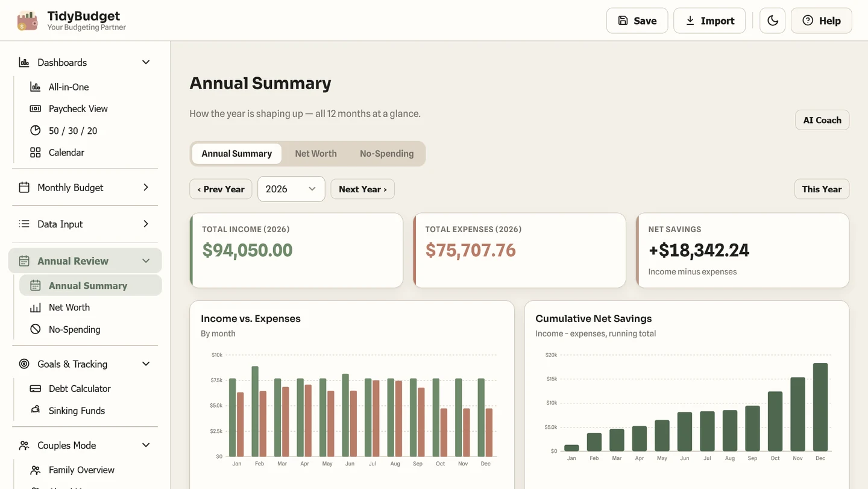
Task: Go to Prev Year
Action: click(x=221, y=189)
